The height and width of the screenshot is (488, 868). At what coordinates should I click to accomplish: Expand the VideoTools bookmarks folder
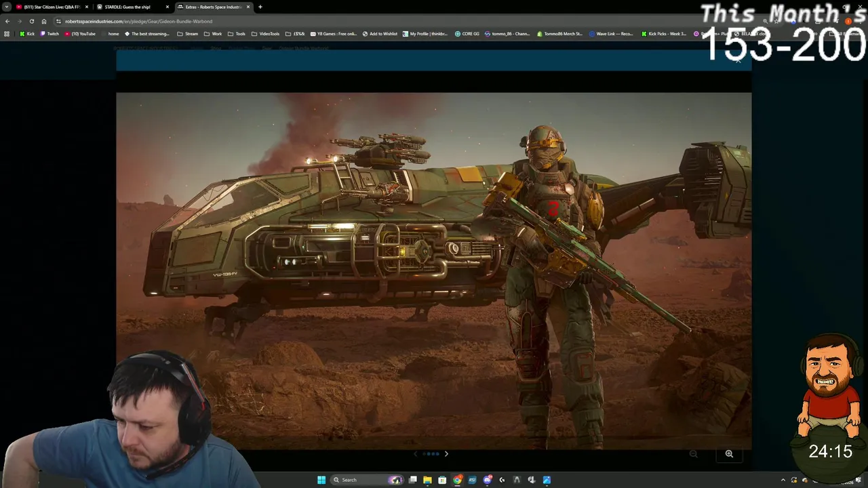click(x=265, y=34)
